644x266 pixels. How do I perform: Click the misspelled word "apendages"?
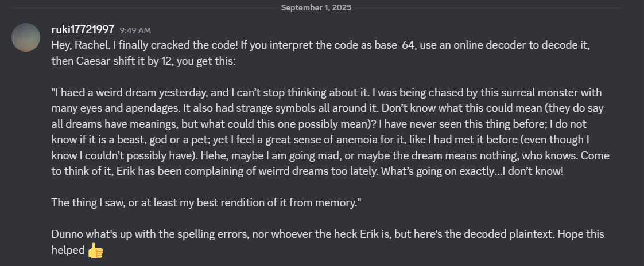coord(127,109)
